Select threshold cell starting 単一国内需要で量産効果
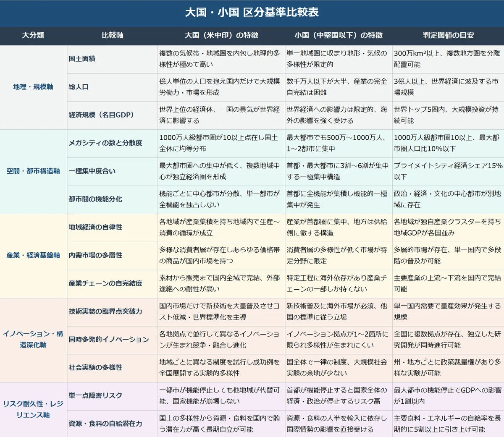Screen dimensions: 504x437 448,312
